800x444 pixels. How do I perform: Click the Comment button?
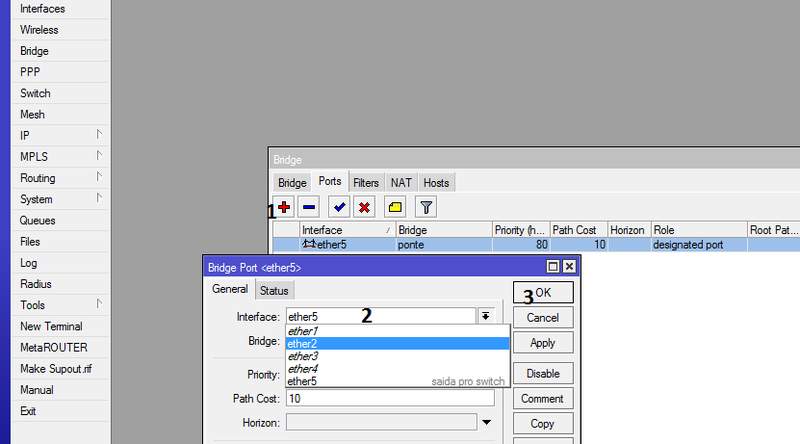click(543, 399)
